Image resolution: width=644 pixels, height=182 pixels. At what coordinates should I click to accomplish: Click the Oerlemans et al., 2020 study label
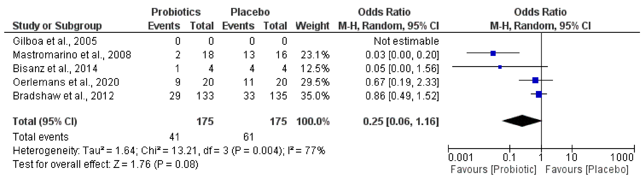click(x=66, y=82)
